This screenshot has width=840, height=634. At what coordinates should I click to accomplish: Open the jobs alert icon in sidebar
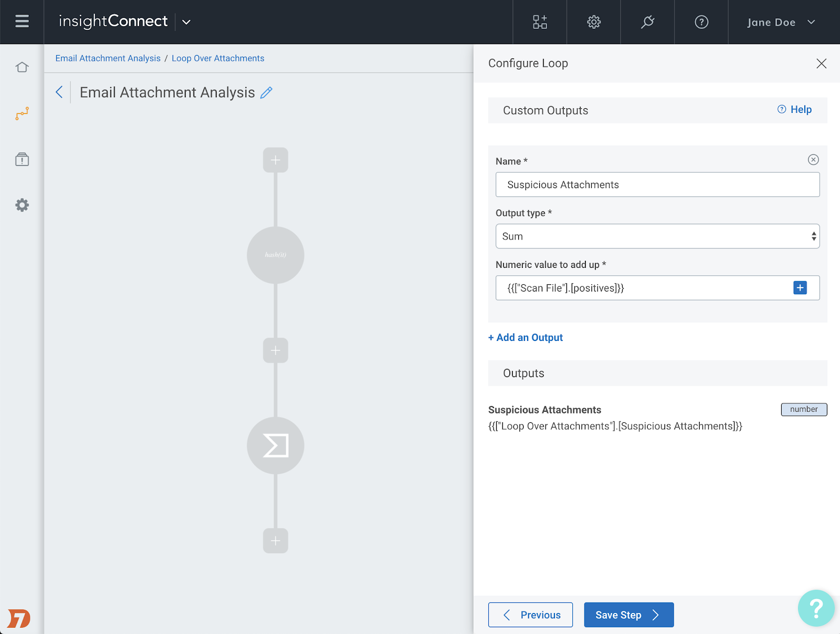(22, 159)
